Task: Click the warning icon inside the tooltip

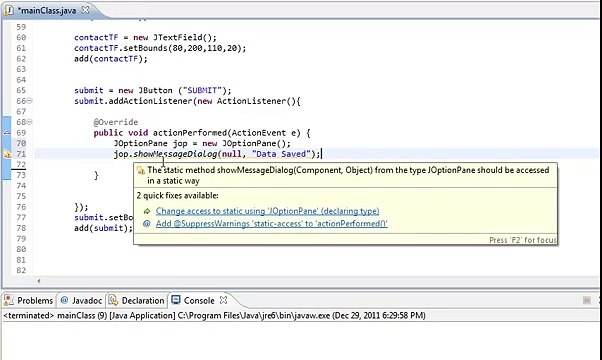Action: point(141,170)
